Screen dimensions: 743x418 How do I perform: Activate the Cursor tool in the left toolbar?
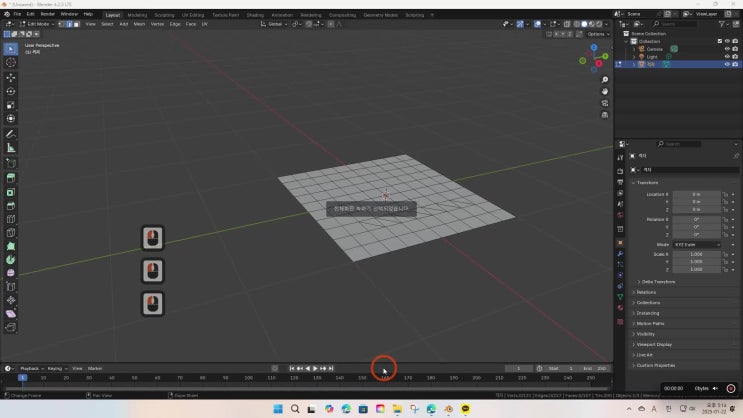[11, 62]
